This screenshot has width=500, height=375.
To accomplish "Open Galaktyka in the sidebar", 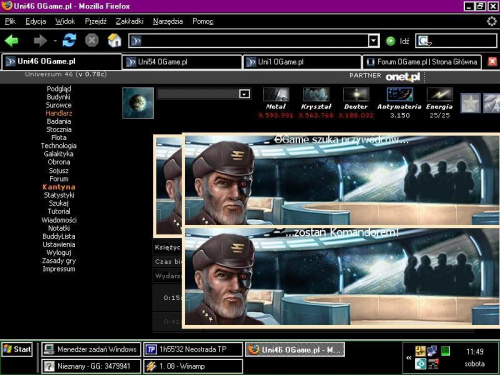I will 59,154.
